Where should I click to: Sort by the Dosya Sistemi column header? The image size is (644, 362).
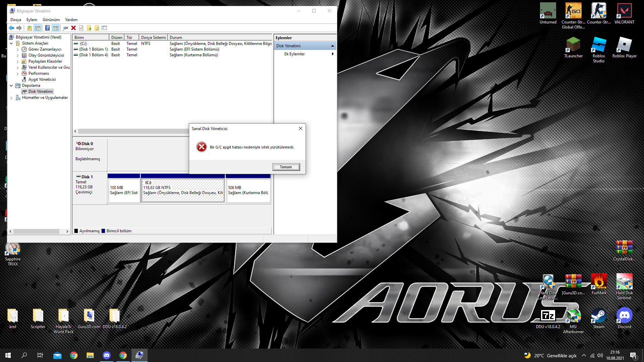point(153,38)
